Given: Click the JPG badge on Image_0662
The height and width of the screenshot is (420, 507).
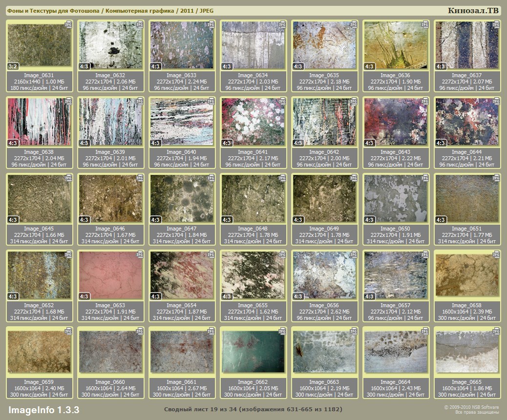Looking at the screenshot, I should pos(282,331).
